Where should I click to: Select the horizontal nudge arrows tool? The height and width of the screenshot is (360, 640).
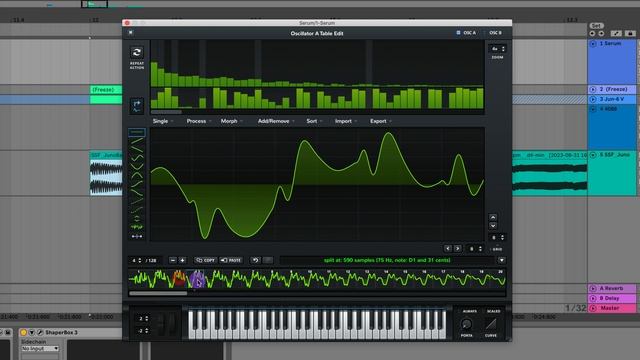[137, 236]
